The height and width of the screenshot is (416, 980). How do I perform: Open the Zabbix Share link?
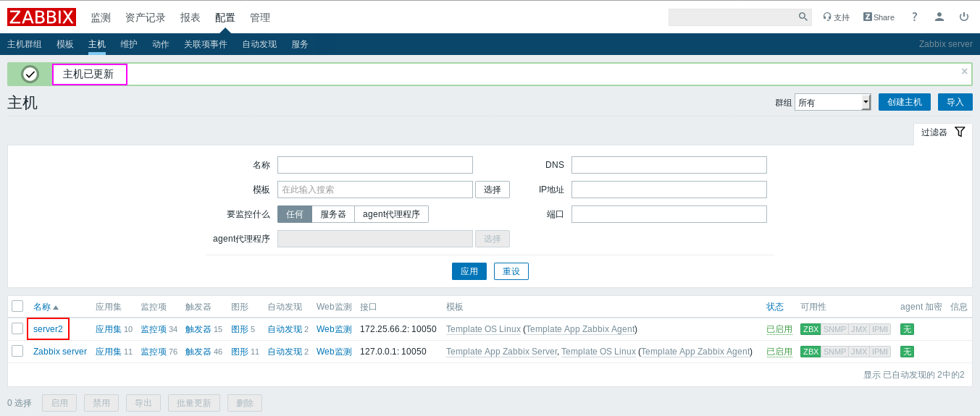click(x=879, y=17)
